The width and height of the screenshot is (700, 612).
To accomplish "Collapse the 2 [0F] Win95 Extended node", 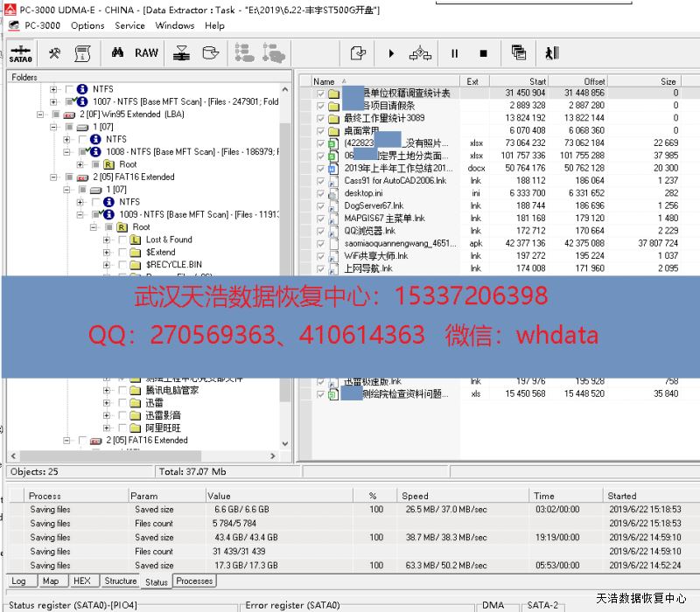I will tap(41, 115).
